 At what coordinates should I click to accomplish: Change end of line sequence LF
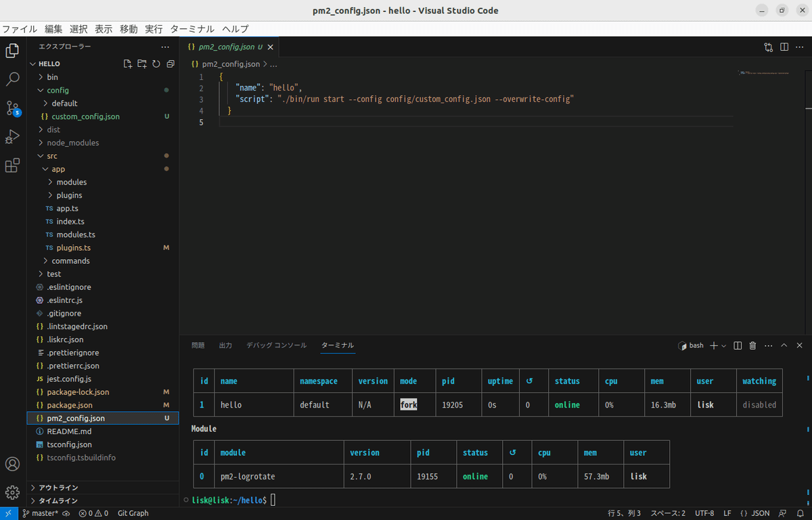727,513
